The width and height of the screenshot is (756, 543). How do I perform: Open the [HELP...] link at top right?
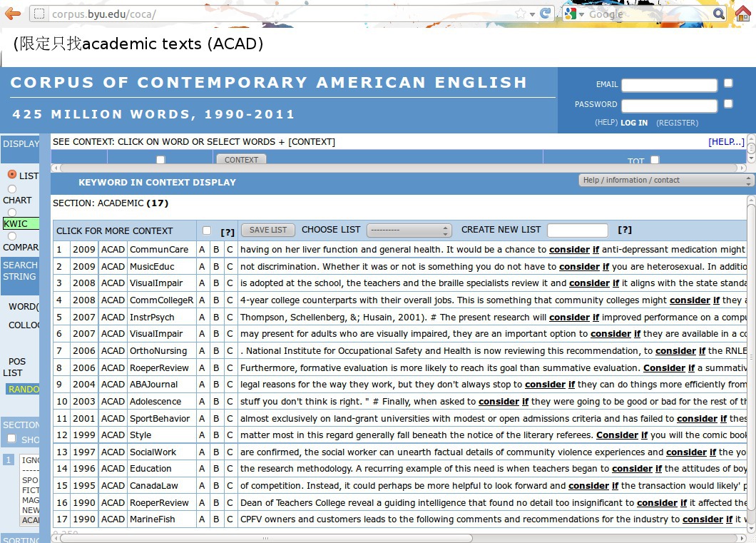[x=726, y=142]
